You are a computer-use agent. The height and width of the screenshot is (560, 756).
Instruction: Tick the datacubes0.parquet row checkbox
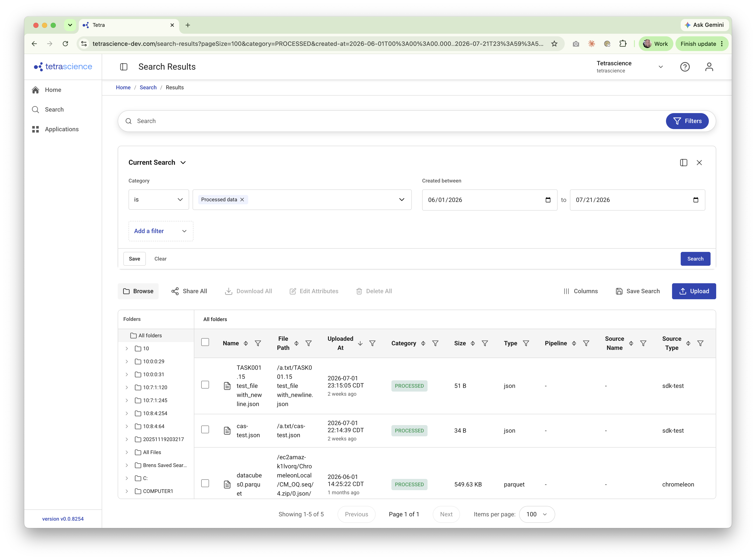[x=205, y=483]
